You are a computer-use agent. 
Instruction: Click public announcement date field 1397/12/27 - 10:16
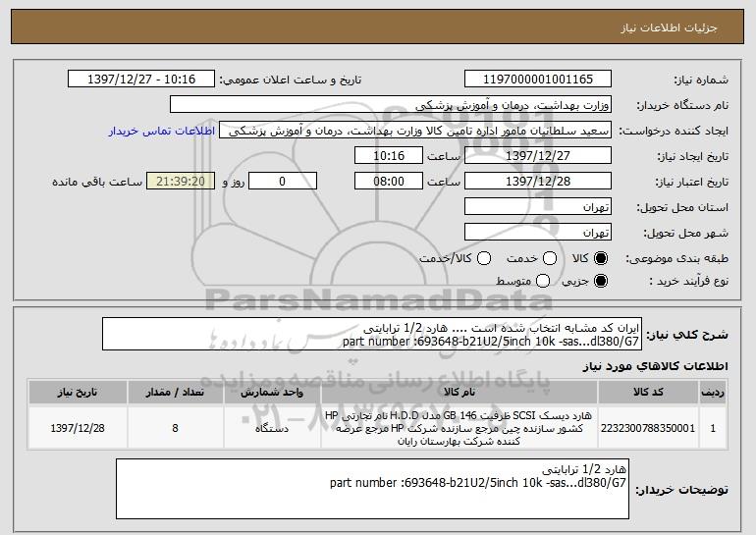pyautogui.click(x=141, y=80)
